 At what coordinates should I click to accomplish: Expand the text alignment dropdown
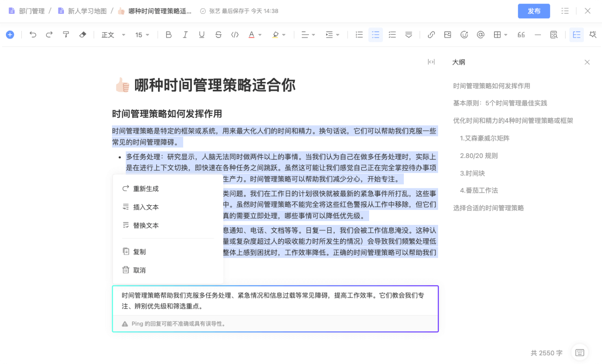tap(308, 35)
